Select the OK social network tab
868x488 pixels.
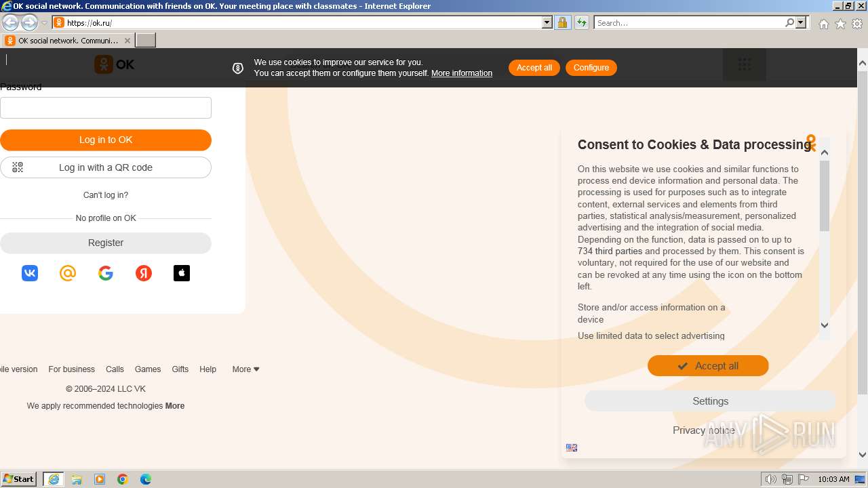click(x=68, y=41)
